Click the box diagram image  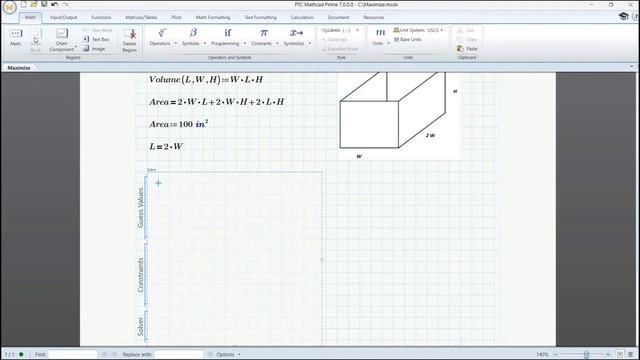point(398,116)
